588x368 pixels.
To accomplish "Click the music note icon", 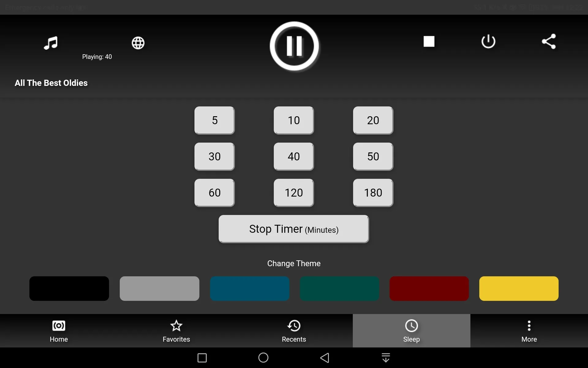I will [x=50, y=43].
